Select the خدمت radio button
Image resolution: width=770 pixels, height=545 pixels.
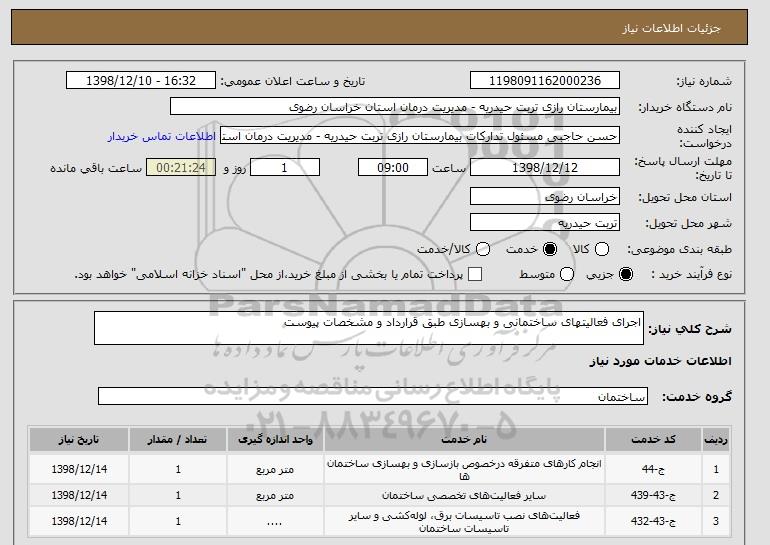click(550, 249)
